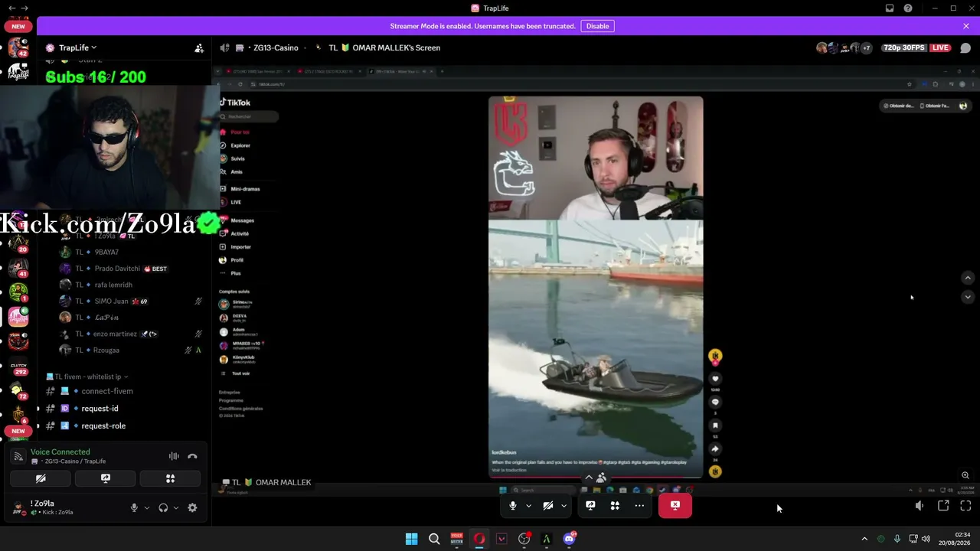Click screen share icon in stream controls
The image size is (980, 551).
[590, 505]
